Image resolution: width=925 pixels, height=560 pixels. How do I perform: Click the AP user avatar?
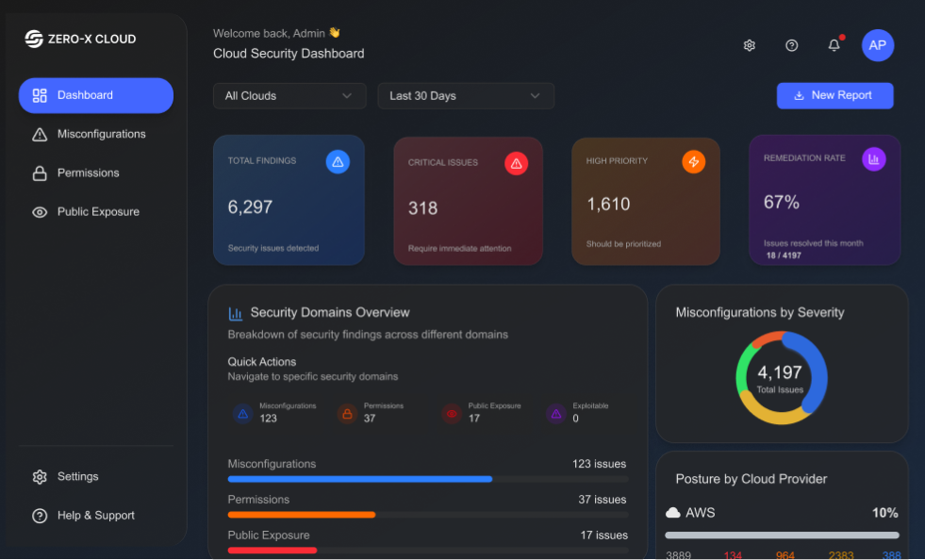878,45
